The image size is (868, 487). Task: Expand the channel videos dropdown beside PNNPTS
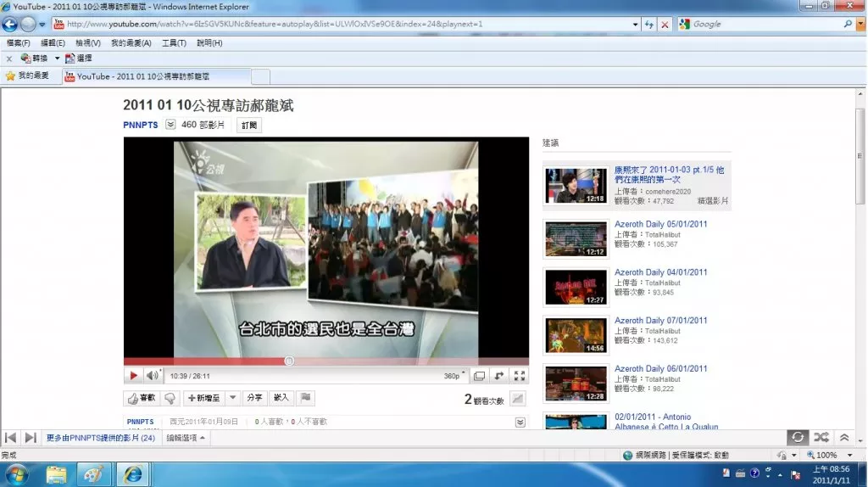170,125
